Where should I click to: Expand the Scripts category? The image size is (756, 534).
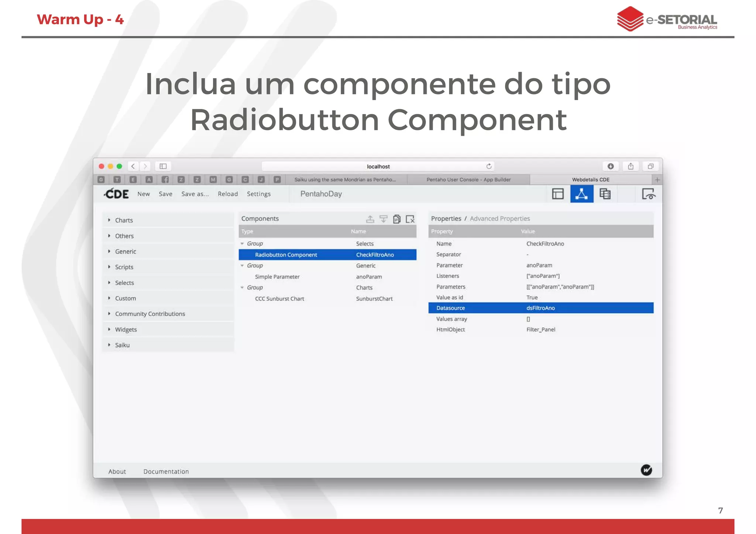click(168, 267)
